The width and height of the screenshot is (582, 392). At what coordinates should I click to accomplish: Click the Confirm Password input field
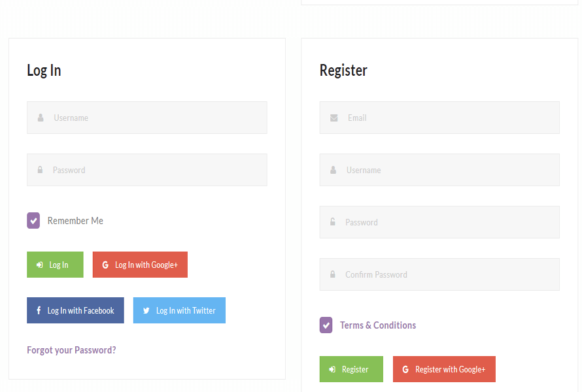439,274
